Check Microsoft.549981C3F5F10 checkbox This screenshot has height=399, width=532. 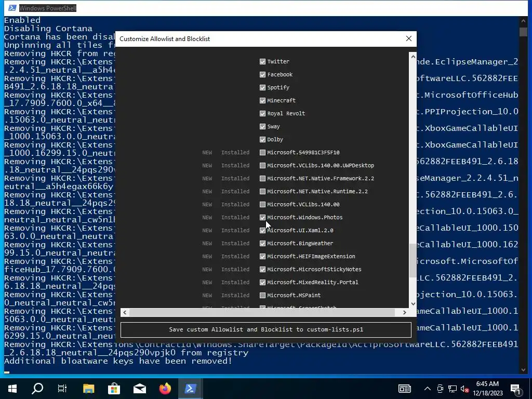tap(262, 152)
